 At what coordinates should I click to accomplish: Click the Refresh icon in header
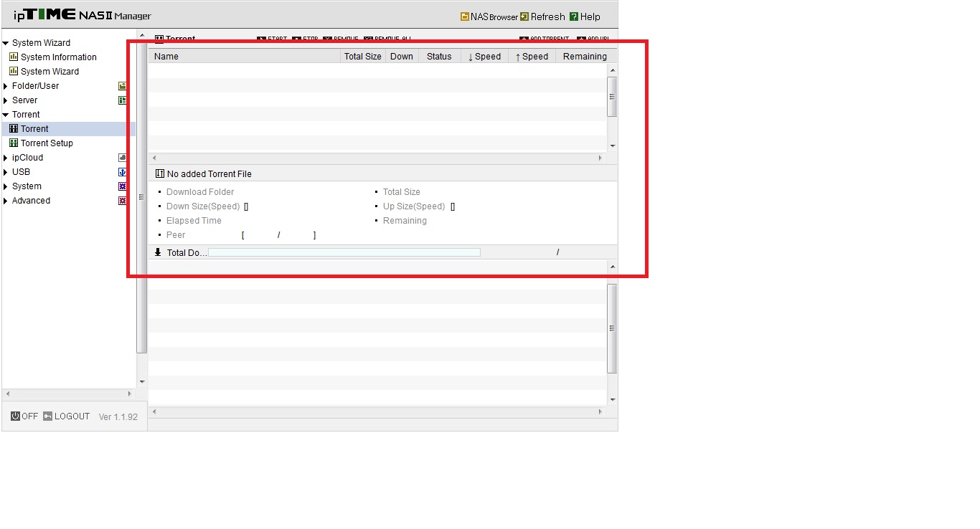click(x=524, y=16)
